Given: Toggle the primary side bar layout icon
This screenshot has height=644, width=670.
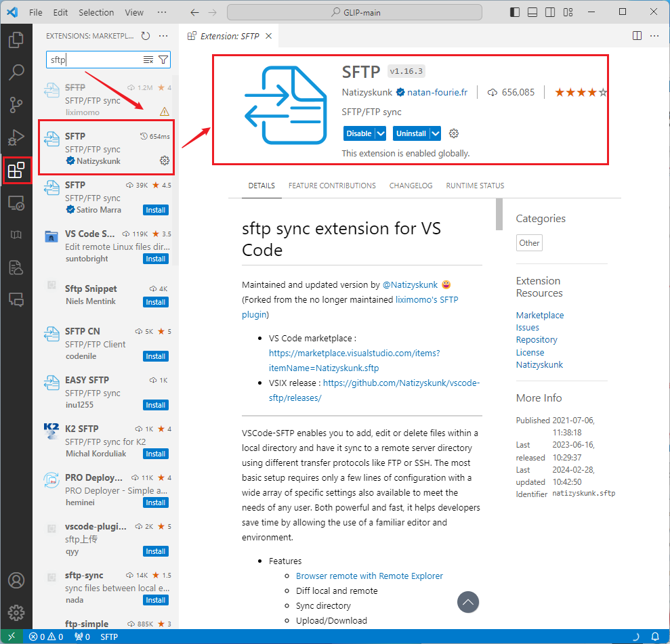Looking at the screenshot, I should click(x=515, y=12).
